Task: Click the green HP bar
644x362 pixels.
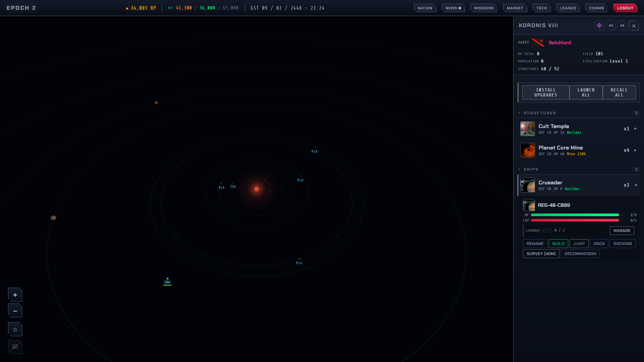Action: tap(575, 215)
